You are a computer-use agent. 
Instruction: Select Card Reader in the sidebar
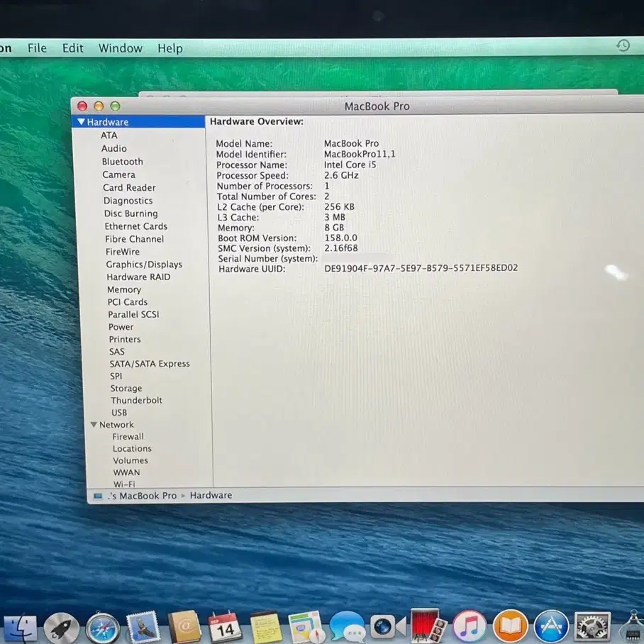pyautogui.click(x=129, y=188)
